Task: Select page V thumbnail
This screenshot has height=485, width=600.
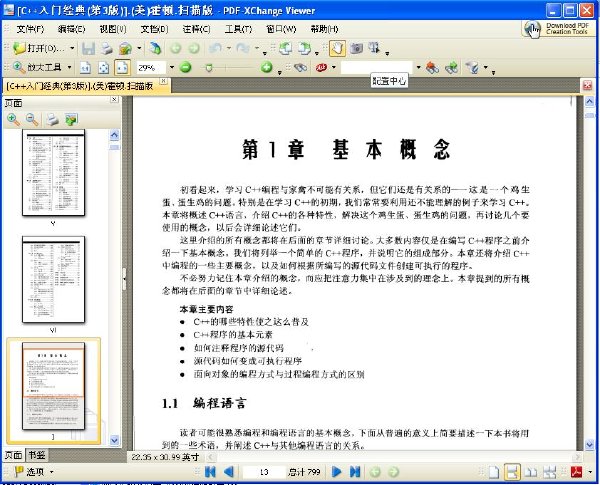Action: click(53, 173)
